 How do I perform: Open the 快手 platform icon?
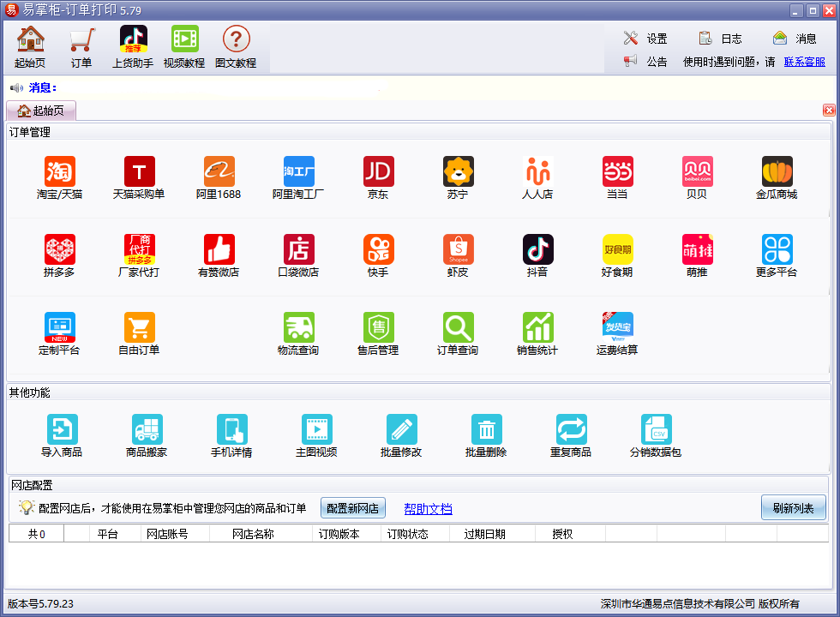click(x=378, y=255)
